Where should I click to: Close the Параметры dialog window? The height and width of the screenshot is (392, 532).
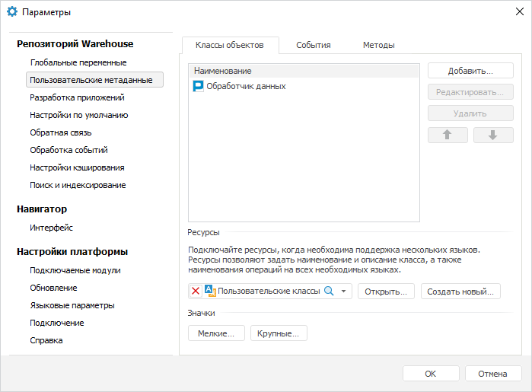click(x=519, y=12)
